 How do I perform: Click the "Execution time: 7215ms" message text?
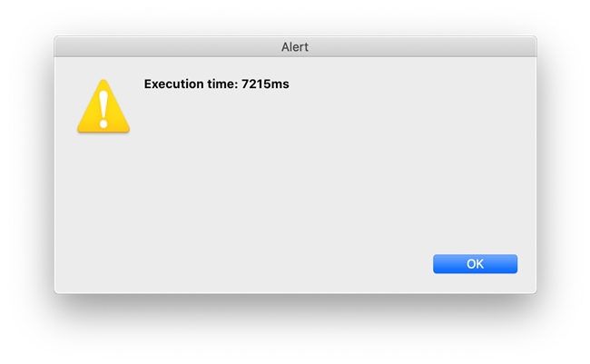pos(216,84)
